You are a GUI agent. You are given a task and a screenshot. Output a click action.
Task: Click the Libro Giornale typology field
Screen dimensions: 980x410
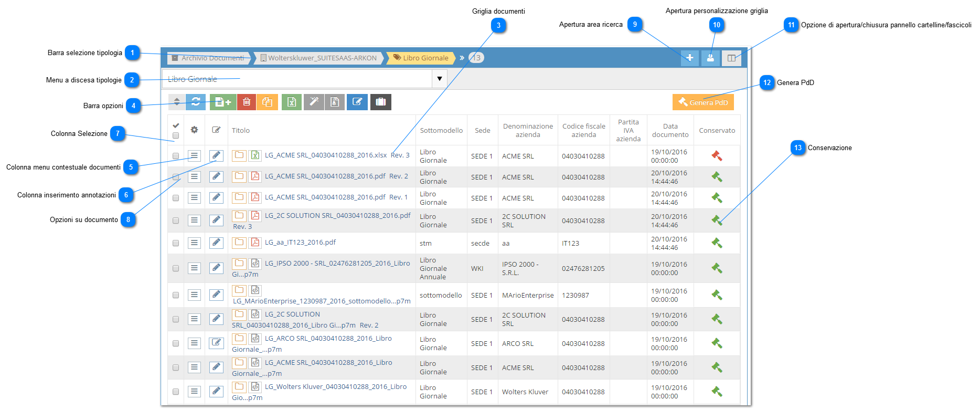tap(297, 79)
